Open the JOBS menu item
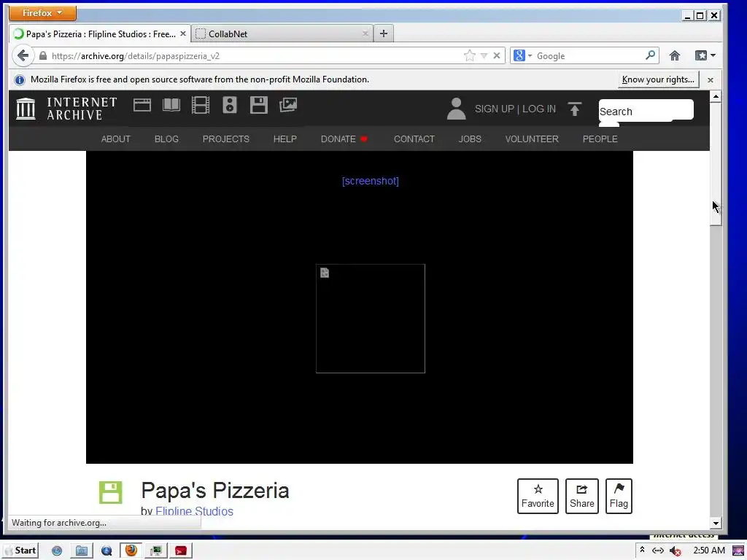Viewport: 747px width, 560px height. tap(470, 139)
